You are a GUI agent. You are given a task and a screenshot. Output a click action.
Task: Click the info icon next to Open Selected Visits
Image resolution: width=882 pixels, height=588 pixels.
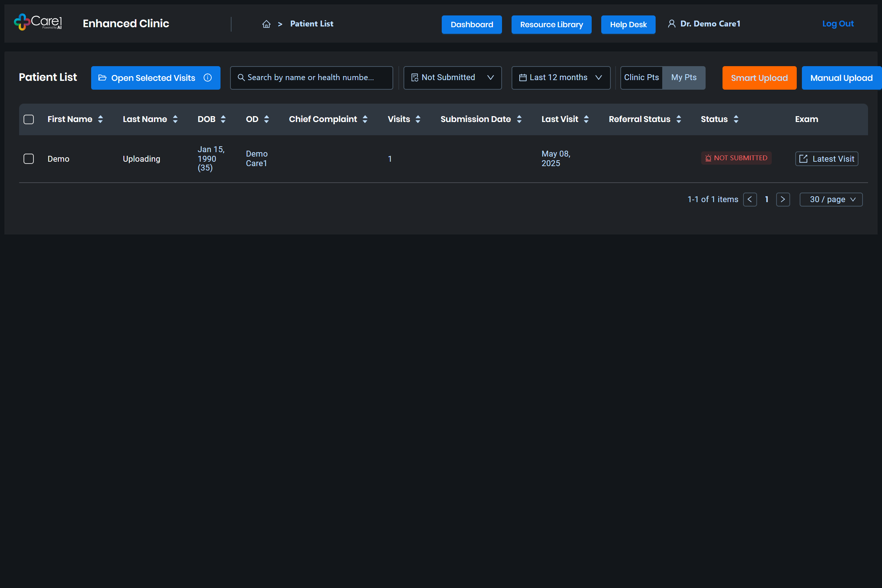207,78
